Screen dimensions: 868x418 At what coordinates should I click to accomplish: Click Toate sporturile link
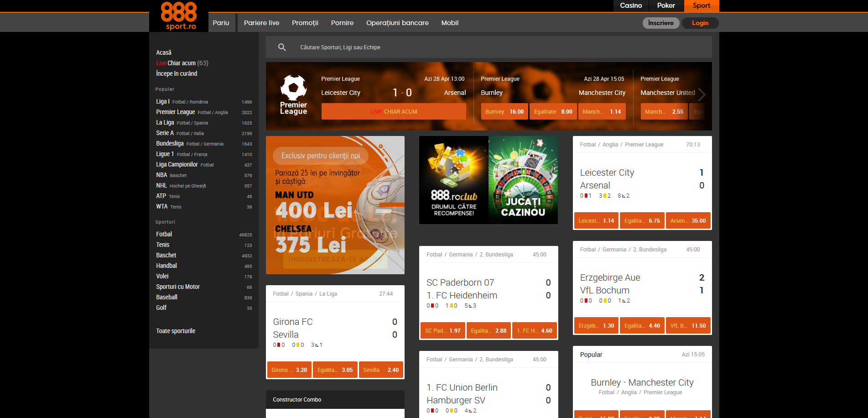click(x=176, y=331)
